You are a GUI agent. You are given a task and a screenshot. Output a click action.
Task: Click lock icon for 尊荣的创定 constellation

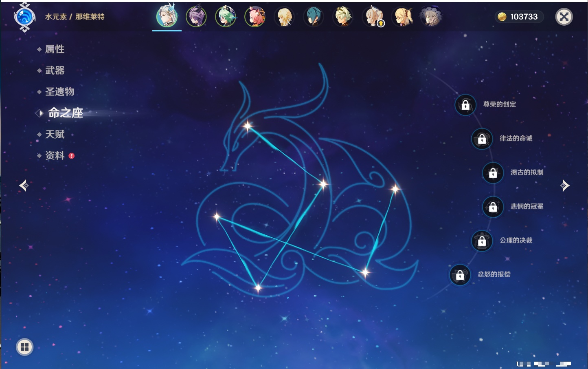pos(465,105)
